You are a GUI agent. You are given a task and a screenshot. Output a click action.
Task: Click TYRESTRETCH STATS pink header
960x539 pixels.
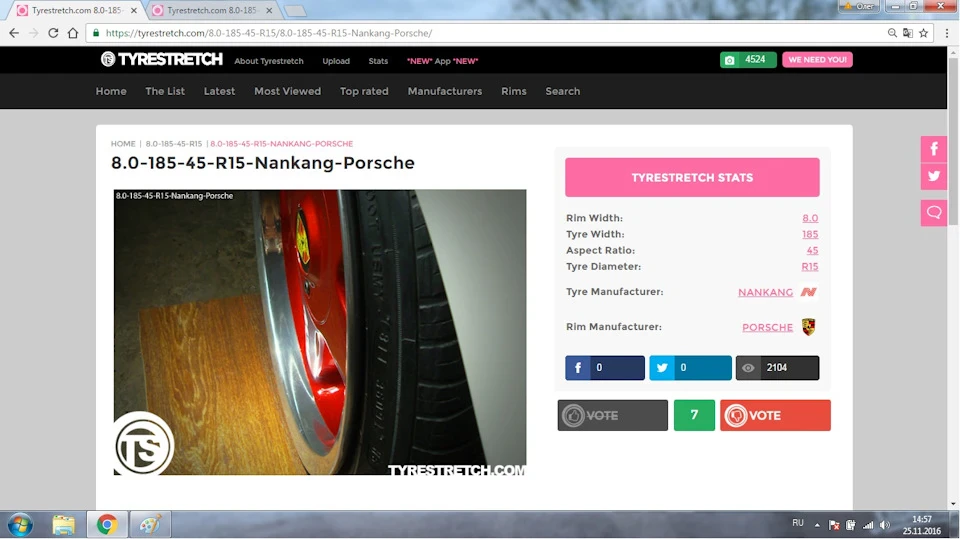pos(692,178)
